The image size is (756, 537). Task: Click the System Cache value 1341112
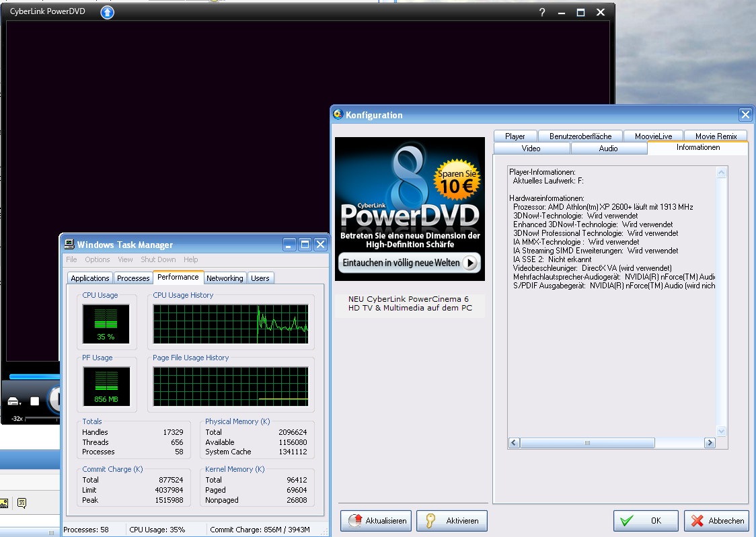(293, 452)
